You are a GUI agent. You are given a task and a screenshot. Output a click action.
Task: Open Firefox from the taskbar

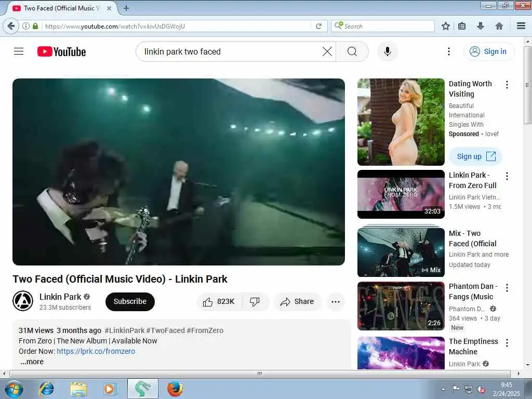pyautogui.click(x=175, y=389)
